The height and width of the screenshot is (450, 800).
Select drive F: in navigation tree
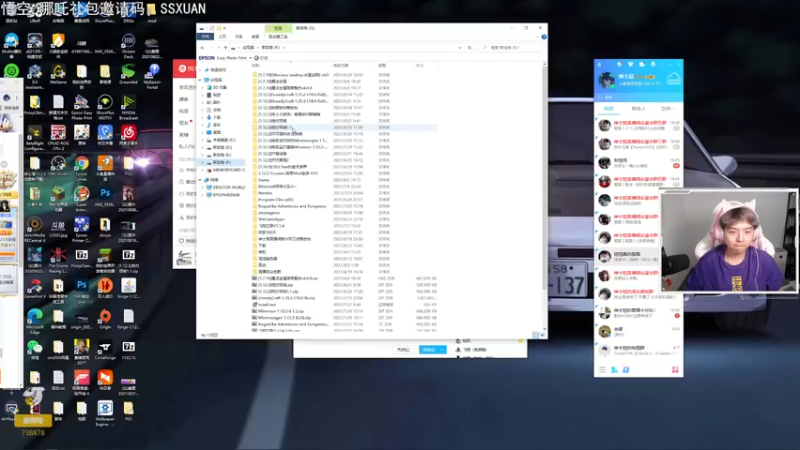(222, 162)
